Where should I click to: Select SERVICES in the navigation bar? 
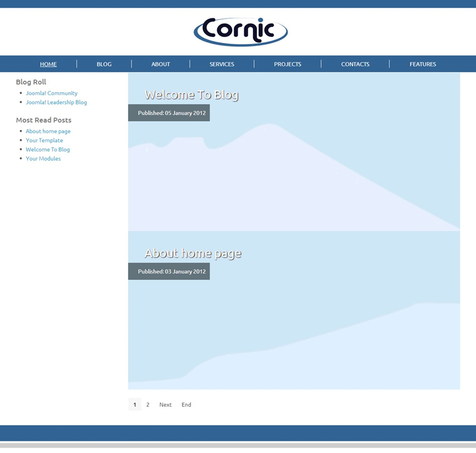[222, 64]
